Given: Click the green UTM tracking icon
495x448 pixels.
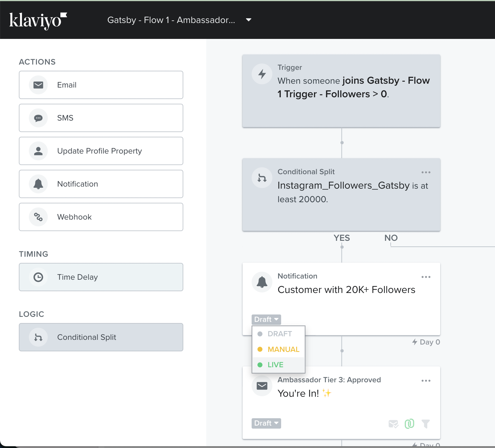Looking at the screenshot, I should (x=410, y=424).
